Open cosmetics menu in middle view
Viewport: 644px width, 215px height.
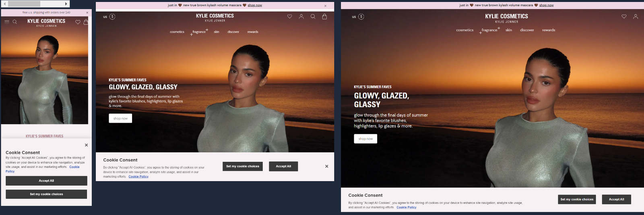coord(177,32)
